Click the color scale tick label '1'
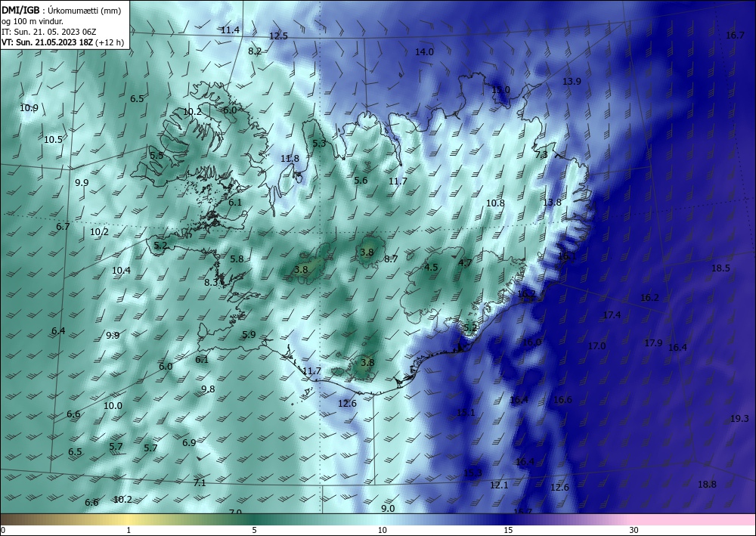The image size is (756, 536). coord(129,530)
